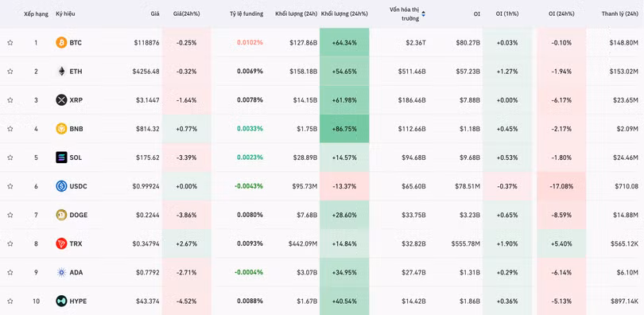Open the BTC symbol link
This screenshot has height=315, width=644.
pyautogui.click(x=76, y=42)
